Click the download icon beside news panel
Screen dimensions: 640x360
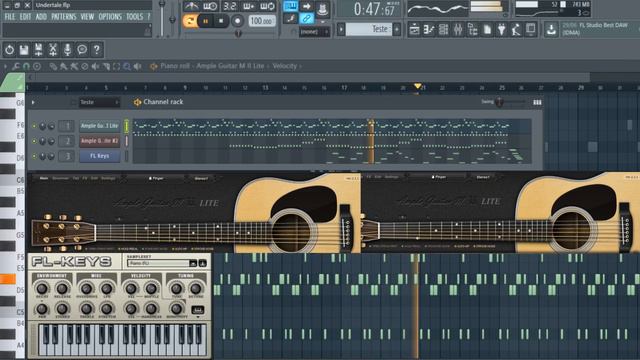pos(551,29)
